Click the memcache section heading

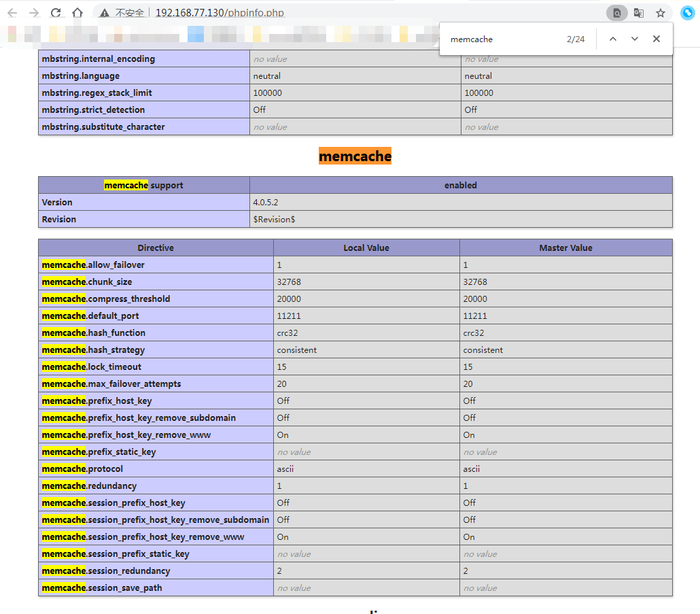coord(355,156)
